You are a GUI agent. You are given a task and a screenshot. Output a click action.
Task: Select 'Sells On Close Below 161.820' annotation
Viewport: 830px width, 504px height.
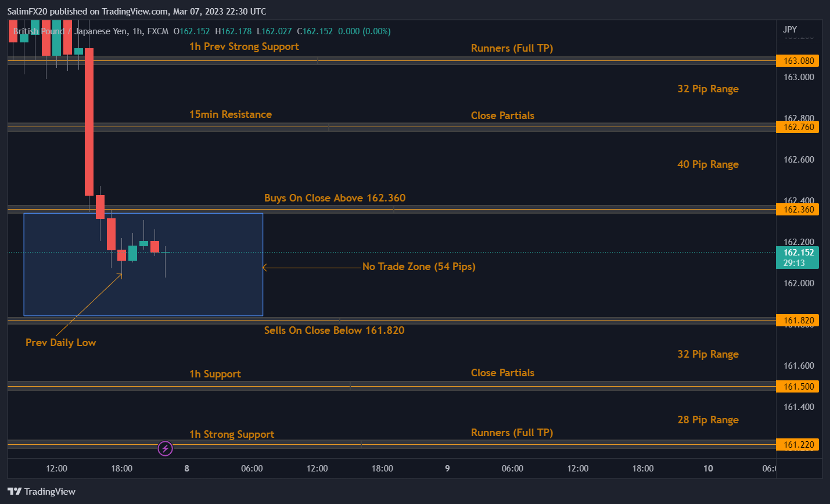coord(334,330)
